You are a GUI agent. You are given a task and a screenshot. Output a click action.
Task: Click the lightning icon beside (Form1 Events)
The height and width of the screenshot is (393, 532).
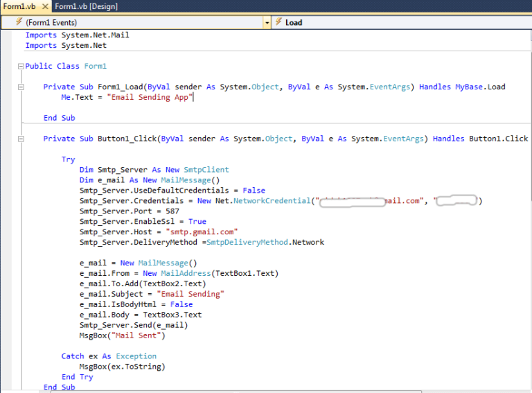tap(19, 22)
